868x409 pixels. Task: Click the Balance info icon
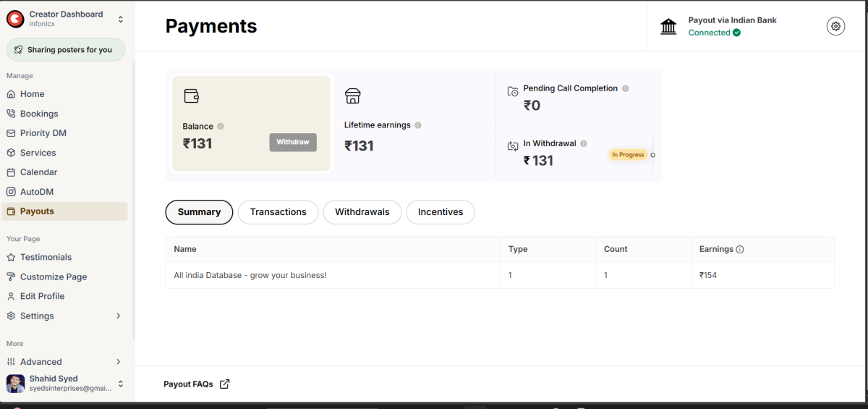221,126
